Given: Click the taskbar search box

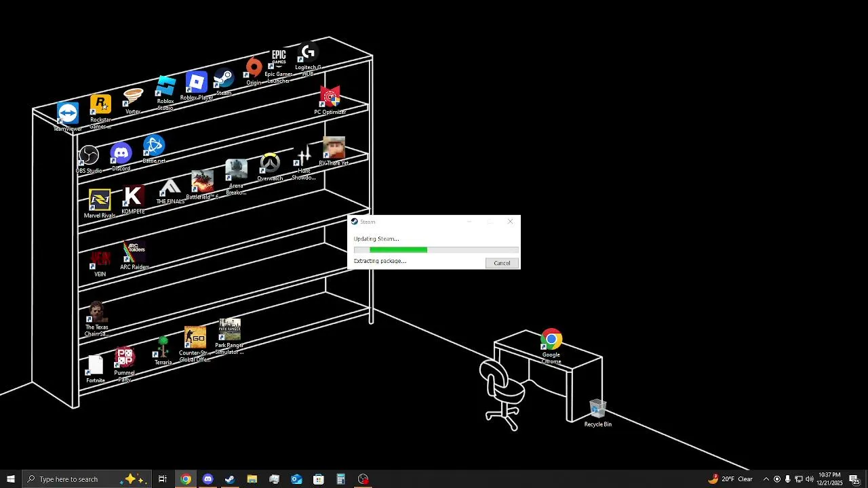Looking at the screenshot, I should (x=87, y=479).
